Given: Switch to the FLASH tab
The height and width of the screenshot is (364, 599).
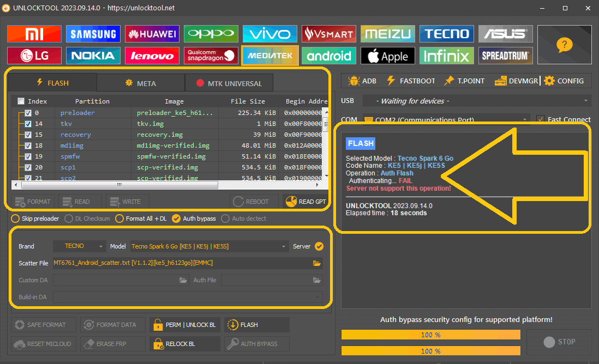Looking at the screenshot, I should [x=52, y=83].
